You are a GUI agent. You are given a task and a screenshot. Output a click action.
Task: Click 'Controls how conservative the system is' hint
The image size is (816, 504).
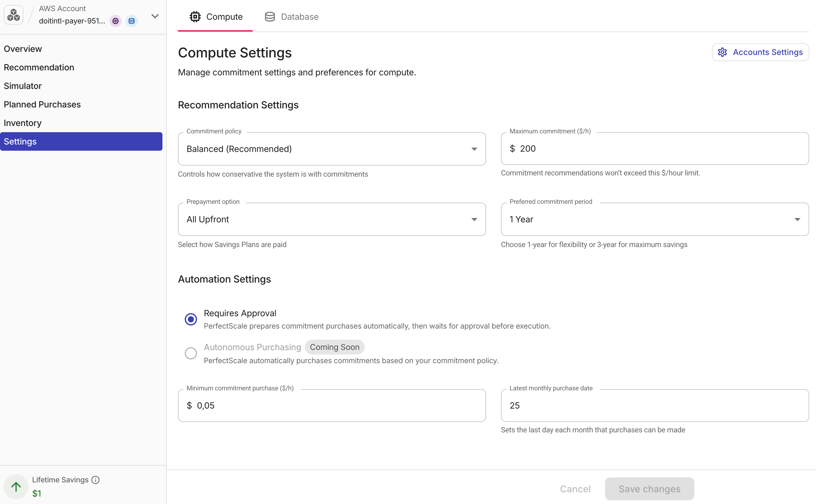(x=273, y=174)
